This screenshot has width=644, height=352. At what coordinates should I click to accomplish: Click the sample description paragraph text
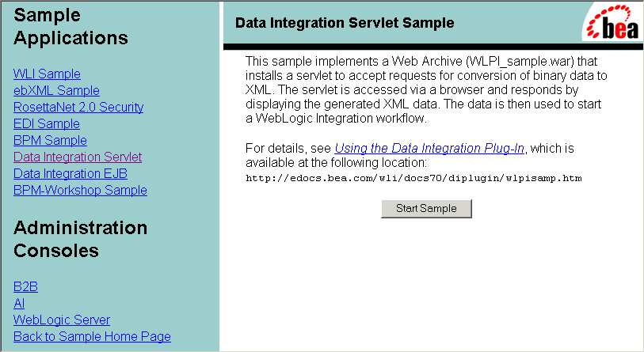pyautogui.click(x=426, y=90)
